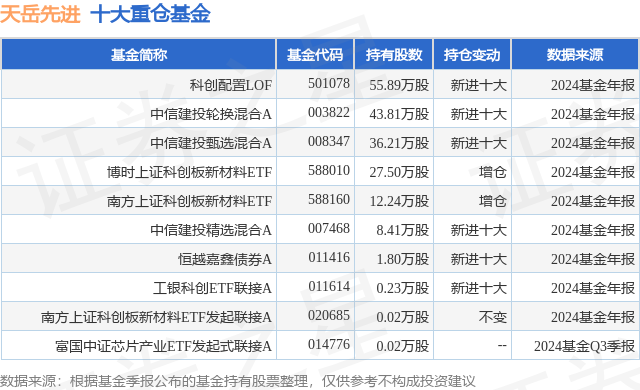
Task: Click the 博时上证科创板新材料ETF fund name
Action: coord(189,172)
